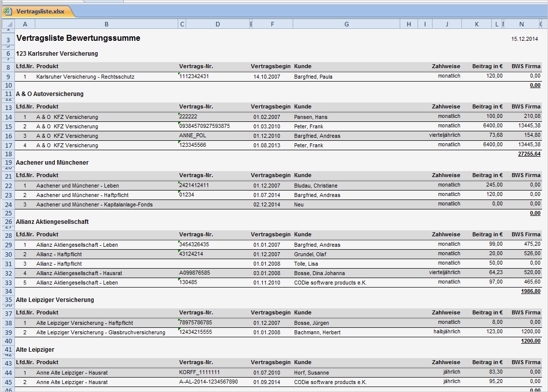Select column H header

[409, 24]
